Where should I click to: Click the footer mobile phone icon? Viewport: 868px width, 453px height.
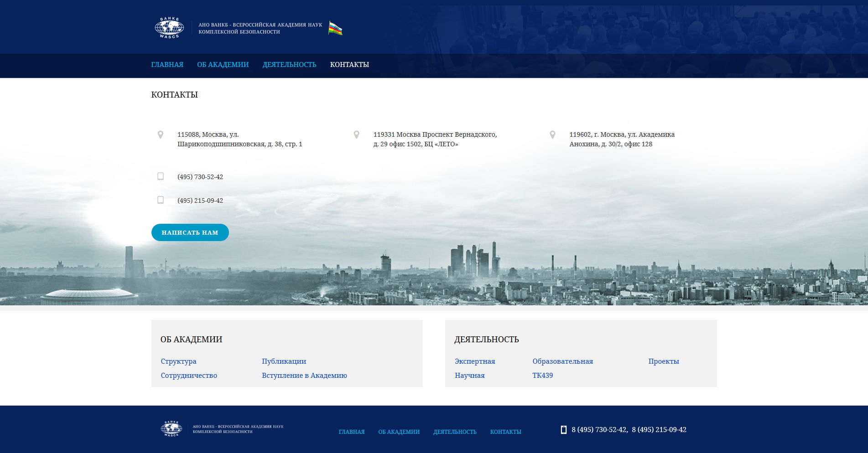564,430
